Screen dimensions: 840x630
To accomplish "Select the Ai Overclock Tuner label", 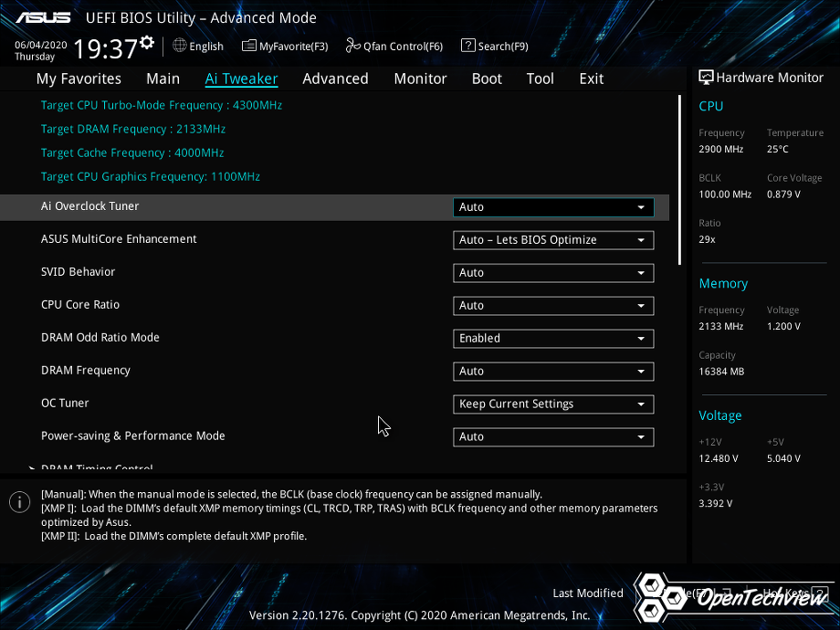I will click(x=90, y=206).
